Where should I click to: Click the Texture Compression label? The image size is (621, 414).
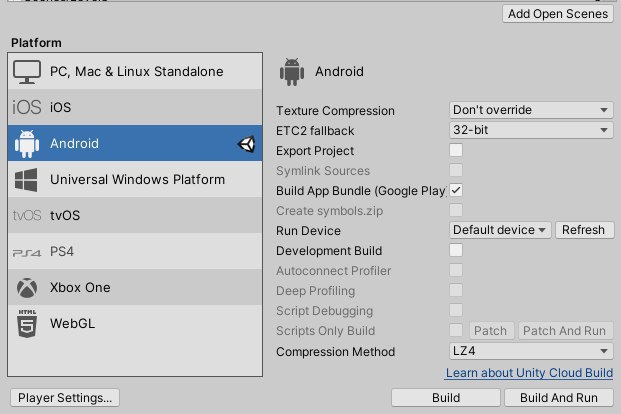(x=335, y=111)
